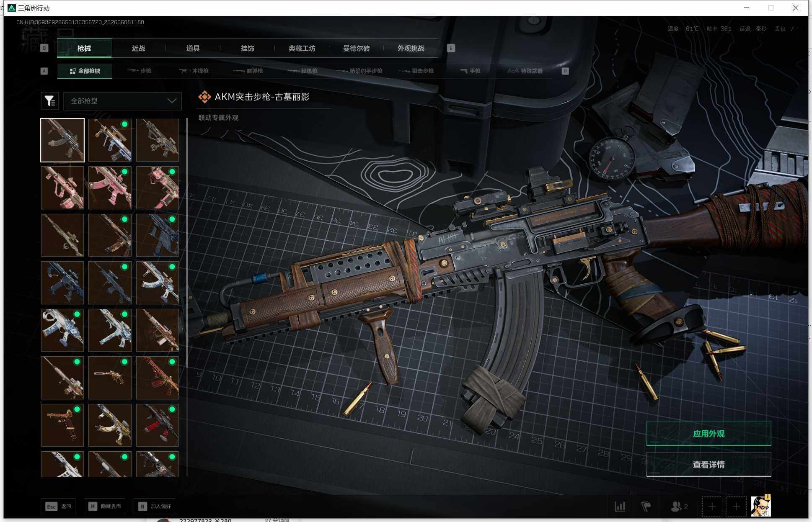
Task: Go to the 典藏工坊 tab
Action: coord(302,48)
